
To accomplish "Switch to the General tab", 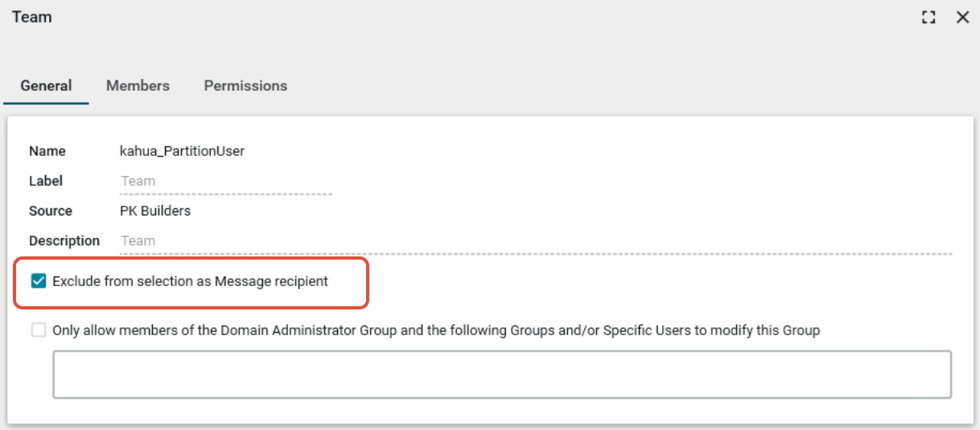I will click(46, 86).
